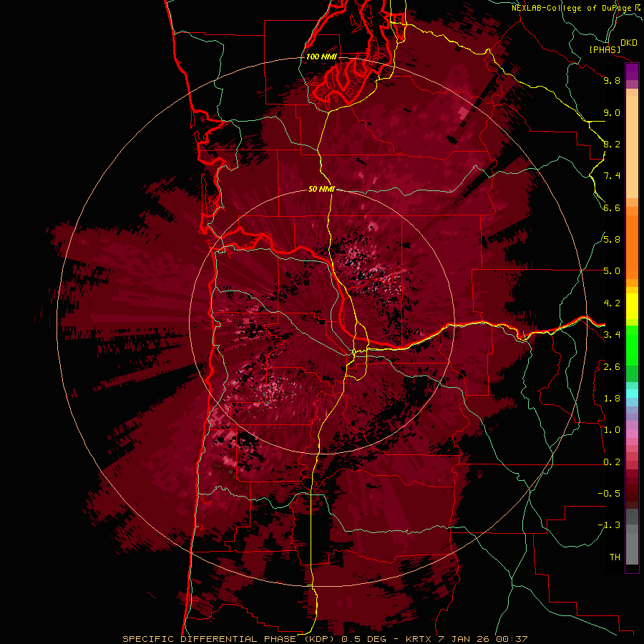Image resolution: width=644 pixels, height=644 pixels.
Task: Click the NEXLAB-College of DuPage label
Action: click(x=572, y=8)
